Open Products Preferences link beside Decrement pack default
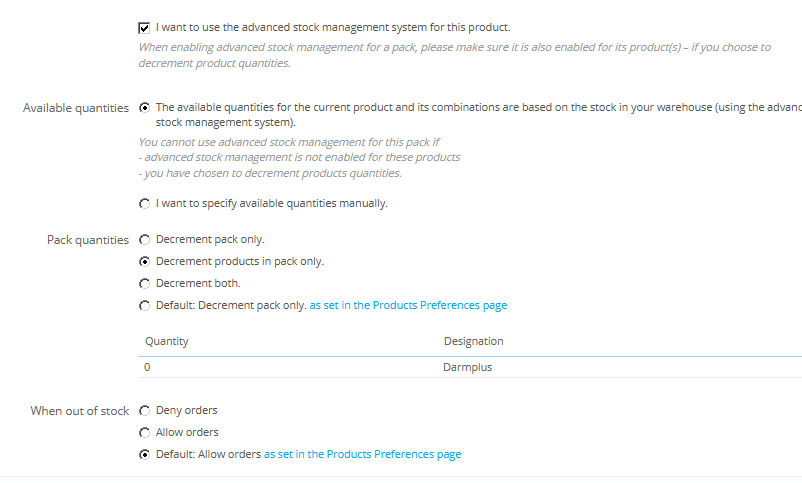The height and width of the screenshot is (483, 802). pyautogui.click(x=408, y=305)
